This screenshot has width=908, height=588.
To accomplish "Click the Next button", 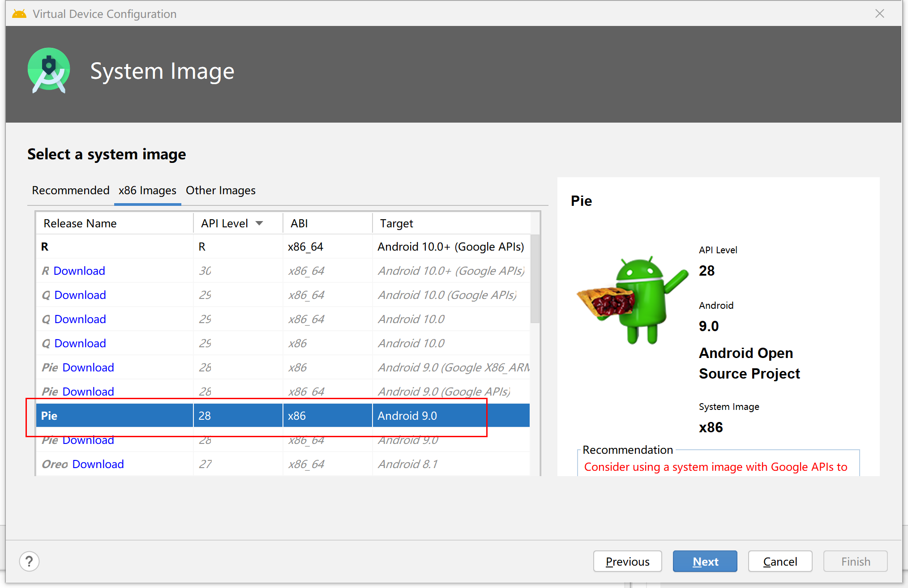I will [705, 561].
